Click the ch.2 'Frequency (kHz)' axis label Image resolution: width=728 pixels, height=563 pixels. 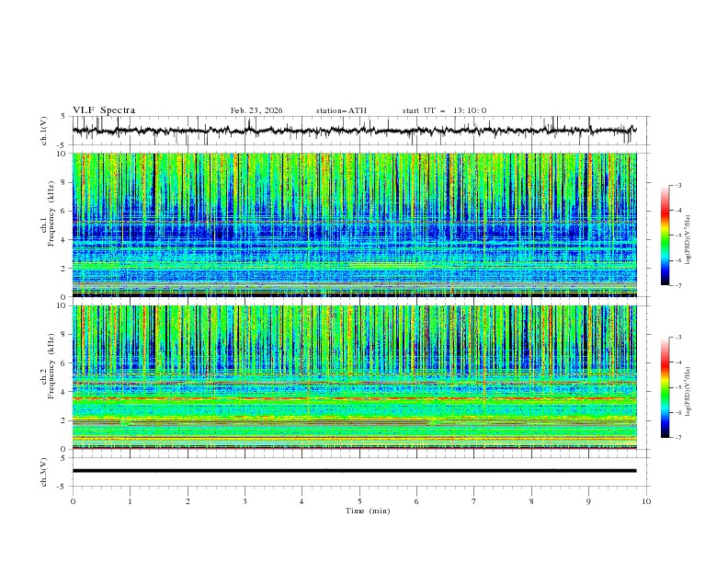(x=51, y=365)
